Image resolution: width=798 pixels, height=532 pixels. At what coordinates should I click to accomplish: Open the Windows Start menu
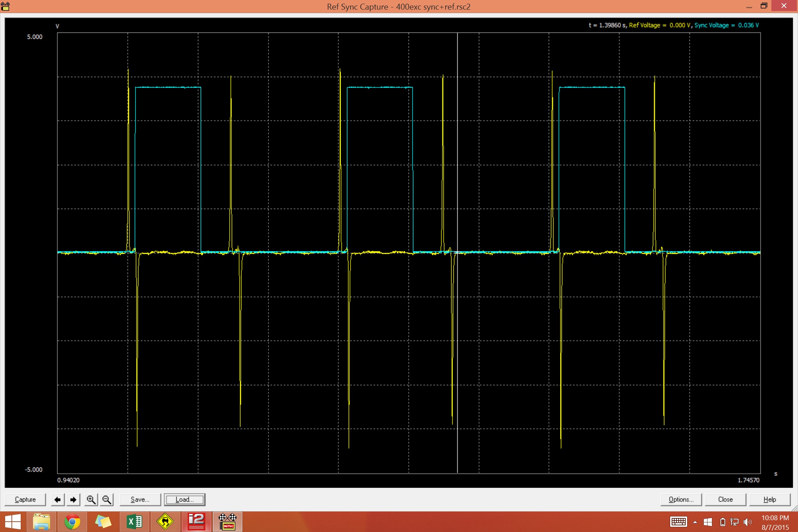click(13, 522)
